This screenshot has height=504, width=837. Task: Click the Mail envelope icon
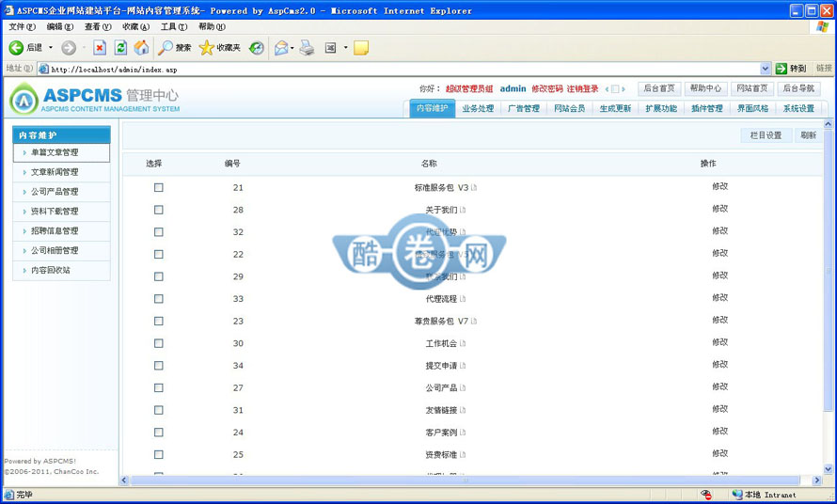[x=281, y=48]
